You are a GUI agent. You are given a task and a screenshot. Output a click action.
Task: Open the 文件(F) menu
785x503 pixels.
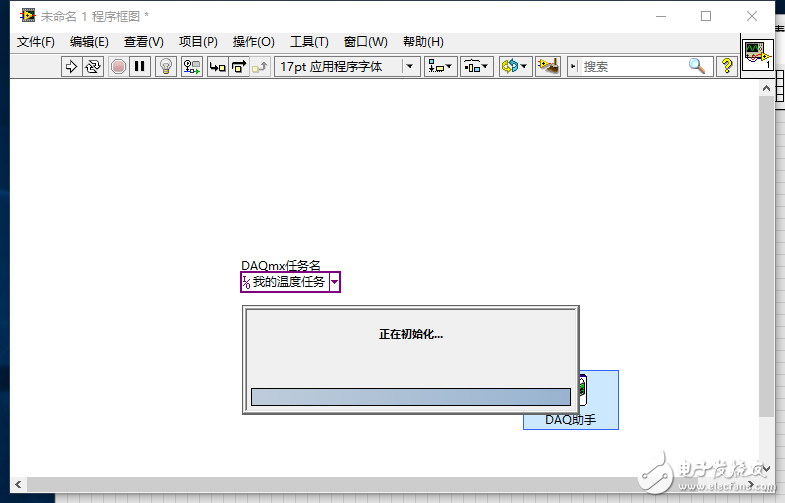36,42
